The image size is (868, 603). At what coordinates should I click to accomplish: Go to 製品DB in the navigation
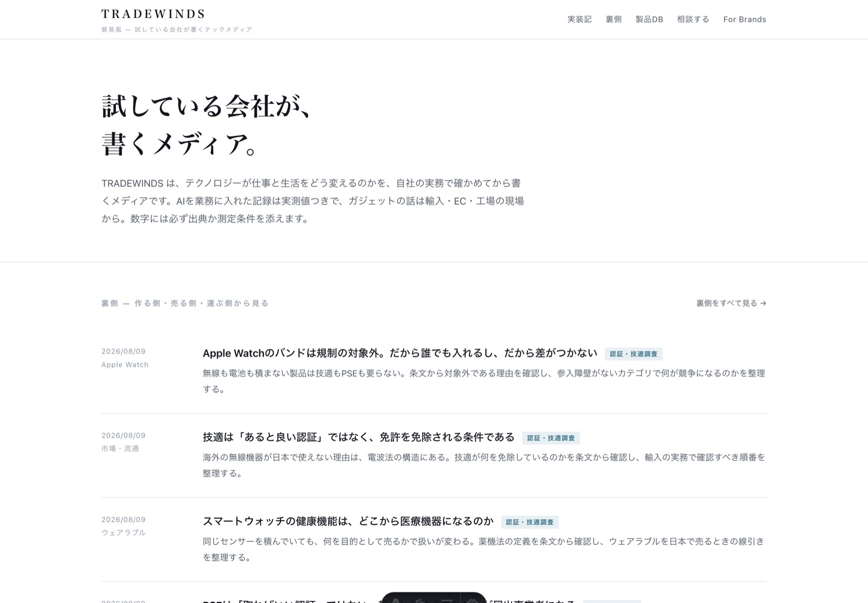pyautogui.click(x=649, y=19)
